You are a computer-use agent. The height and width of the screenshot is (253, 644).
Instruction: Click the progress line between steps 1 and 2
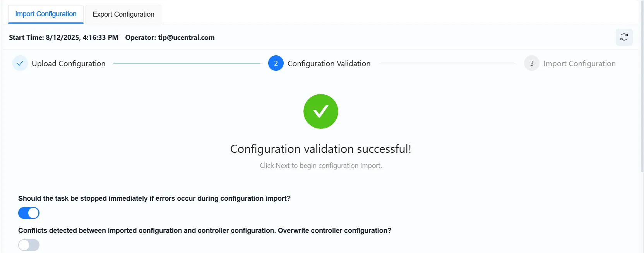[187, 63]
